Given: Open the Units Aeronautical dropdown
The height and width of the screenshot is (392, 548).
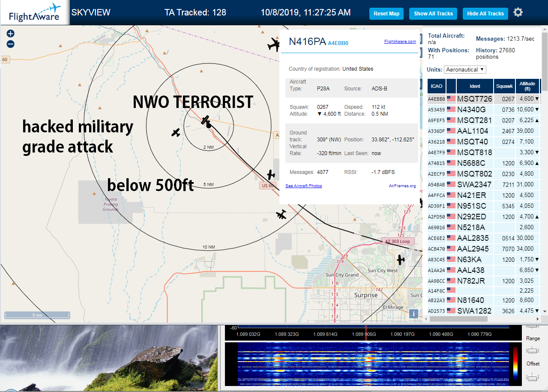Looking at the screenshot, I should point(465,69).
